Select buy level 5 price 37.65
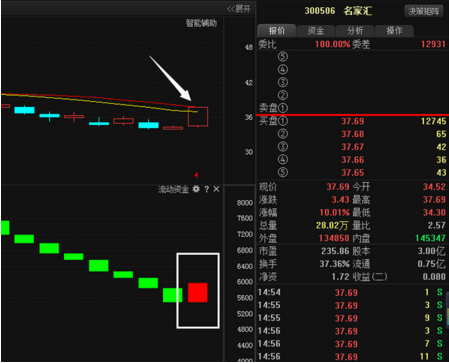Screen dimensions: 449x363 point(353,173)
